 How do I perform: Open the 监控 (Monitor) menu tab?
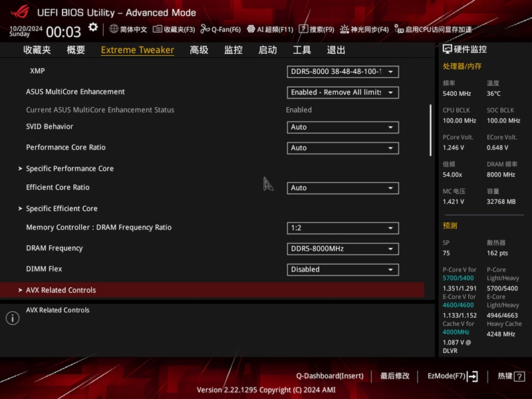(x=233, y=49)
